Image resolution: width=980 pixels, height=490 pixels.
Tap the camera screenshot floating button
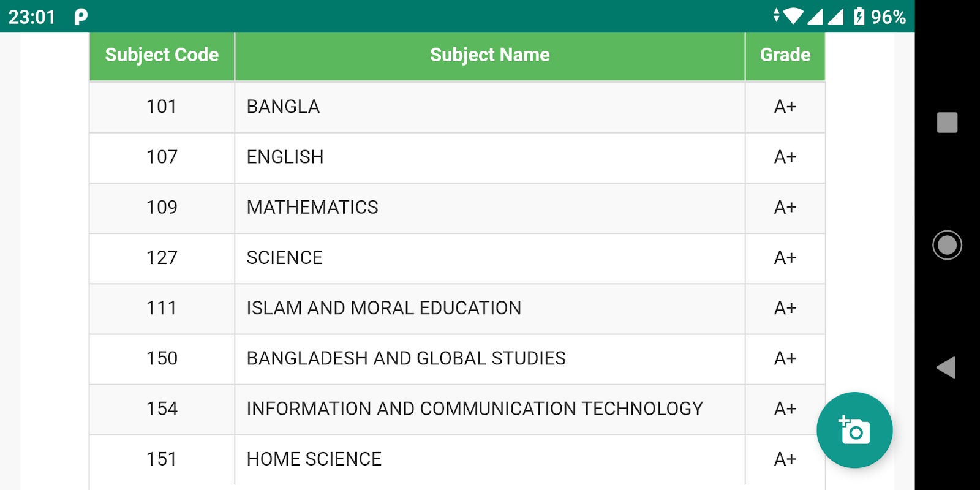coord(854,430)
